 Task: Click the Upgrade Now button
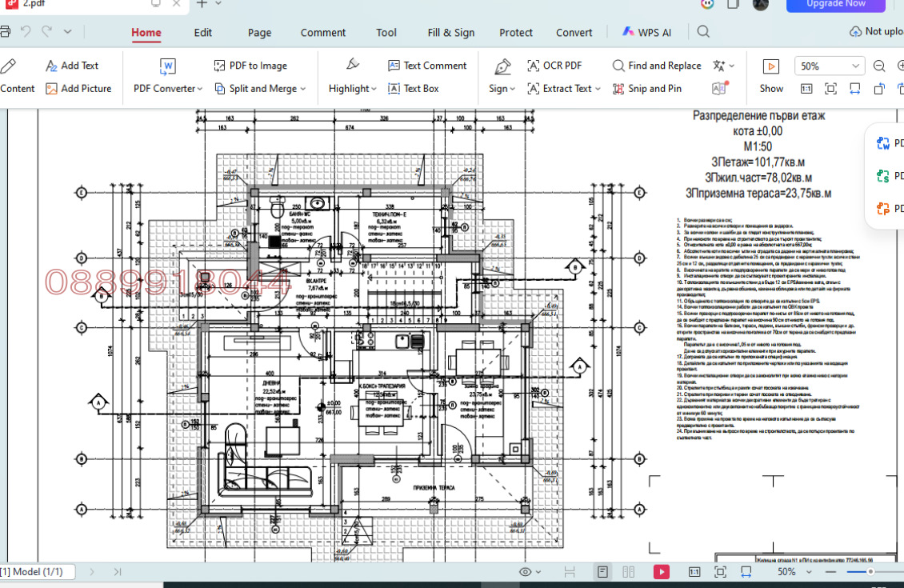835,5
